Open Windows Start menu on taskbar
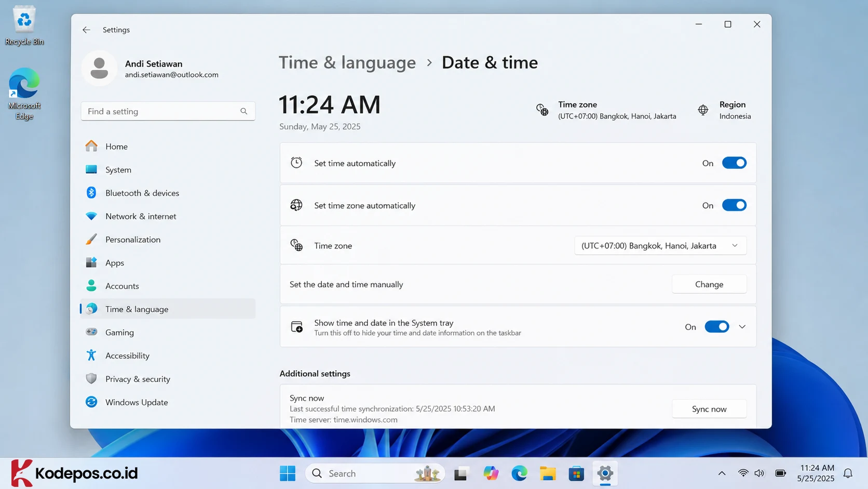 pyautogui.click(x=287, y=473)
